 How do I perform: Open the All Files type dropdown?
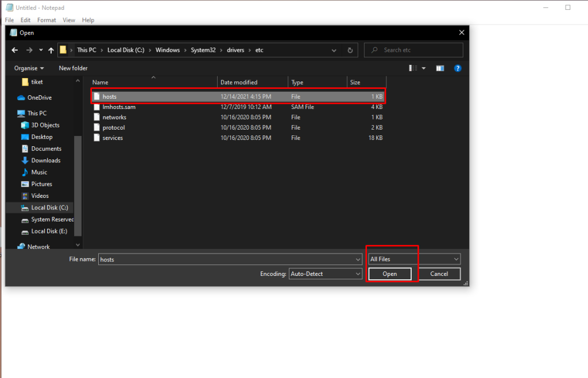pos(415,259)
